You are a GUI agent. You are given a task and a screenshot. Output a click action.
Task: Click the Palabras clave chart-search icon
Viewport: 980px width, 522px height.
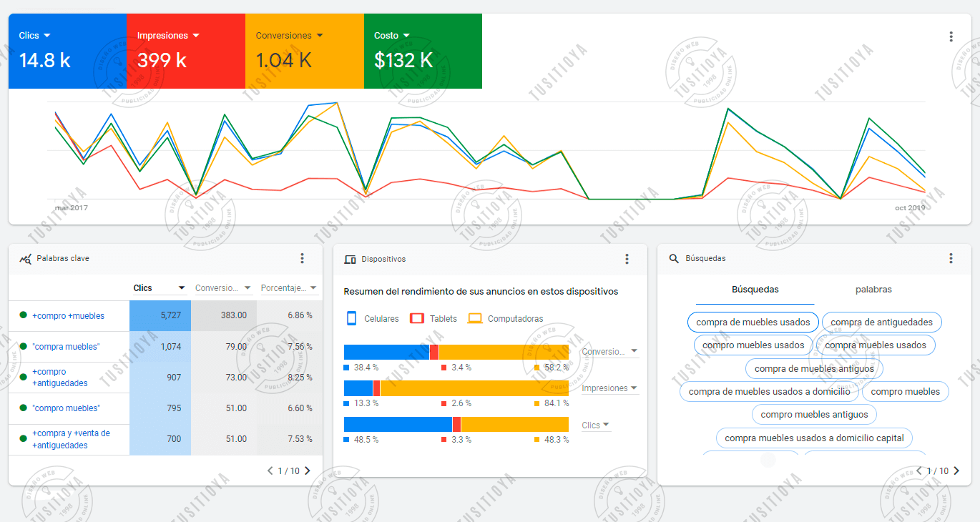[x=25, y=259]
